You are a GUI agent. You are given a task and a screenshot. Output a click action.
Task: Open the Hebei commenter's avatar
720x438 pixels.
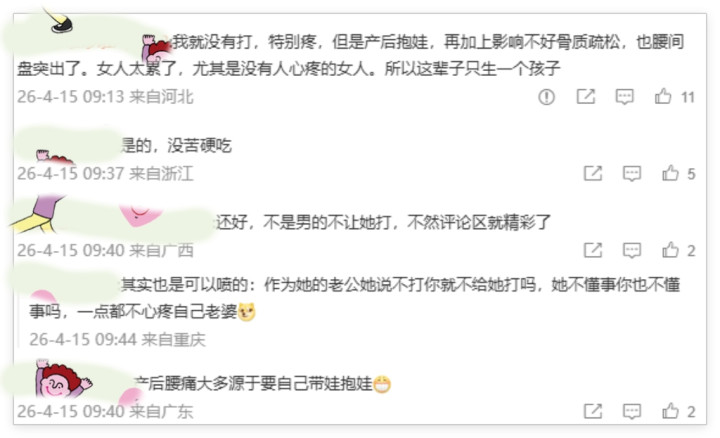pos(156,48)
